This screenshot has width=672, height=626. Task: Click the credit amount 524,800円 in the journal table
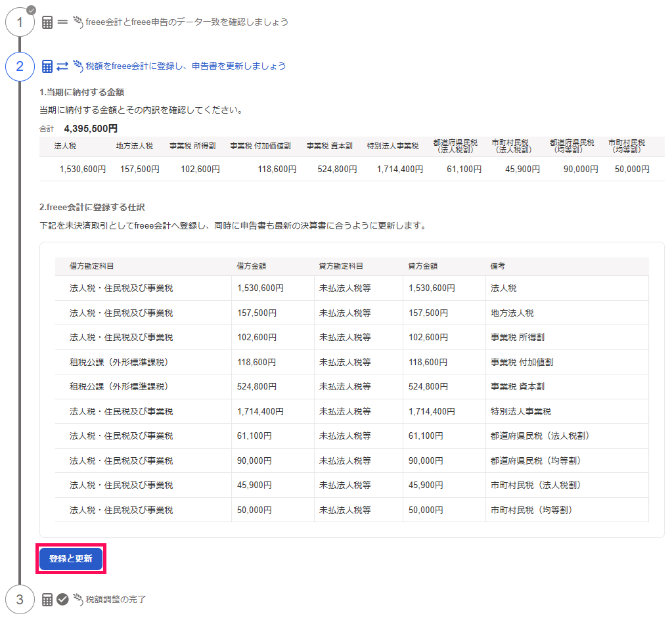click(x=428, y=387)
